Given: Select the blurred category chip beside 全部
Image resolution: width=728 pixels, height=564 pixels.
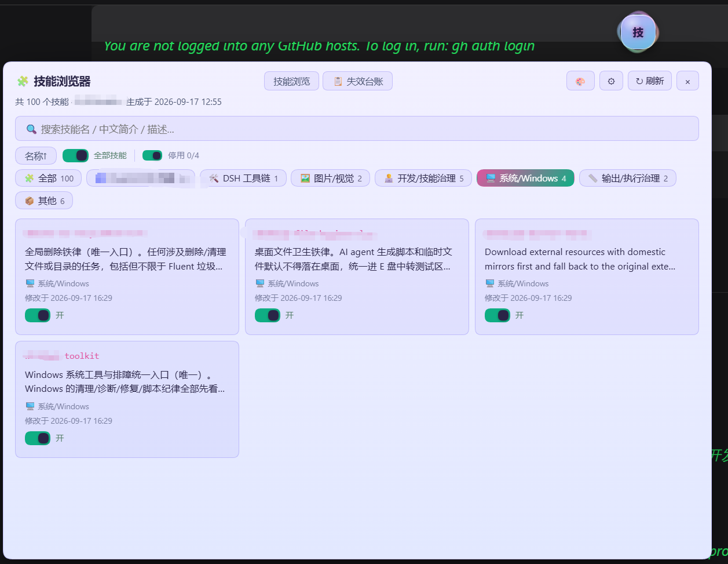Looking at the screenshot, I should point(141,179).
